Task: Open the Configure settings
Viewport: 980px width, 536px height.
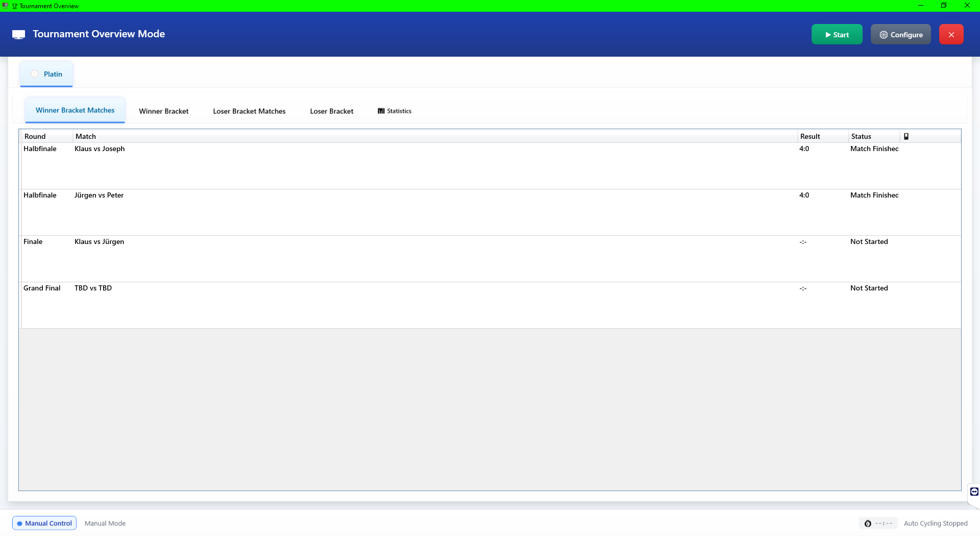Action: 900,34
